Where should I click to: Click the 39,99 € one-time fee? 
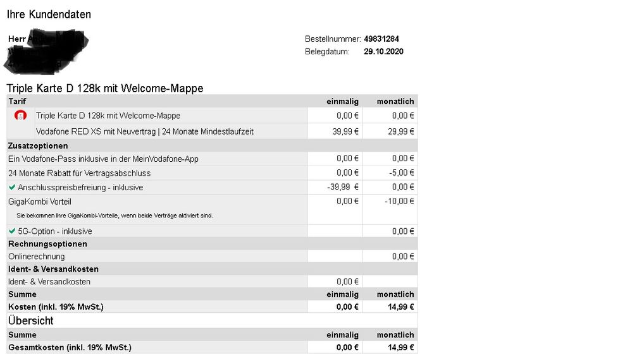pos(345,131)
